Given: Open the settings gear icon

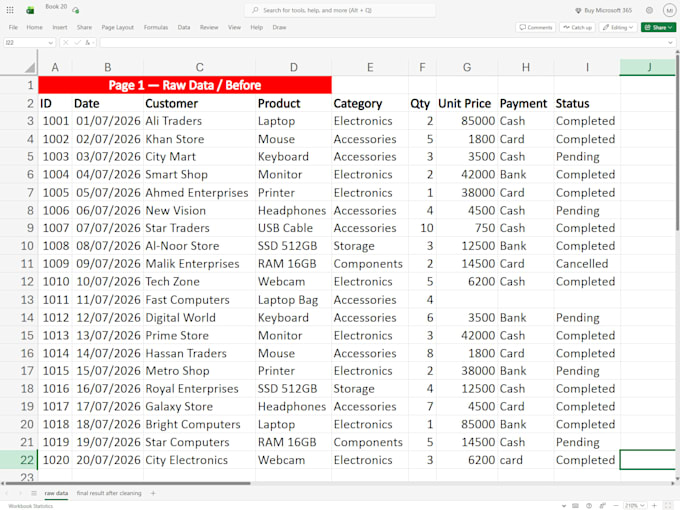Looking at the screenshot, I should tap(649, 10).
